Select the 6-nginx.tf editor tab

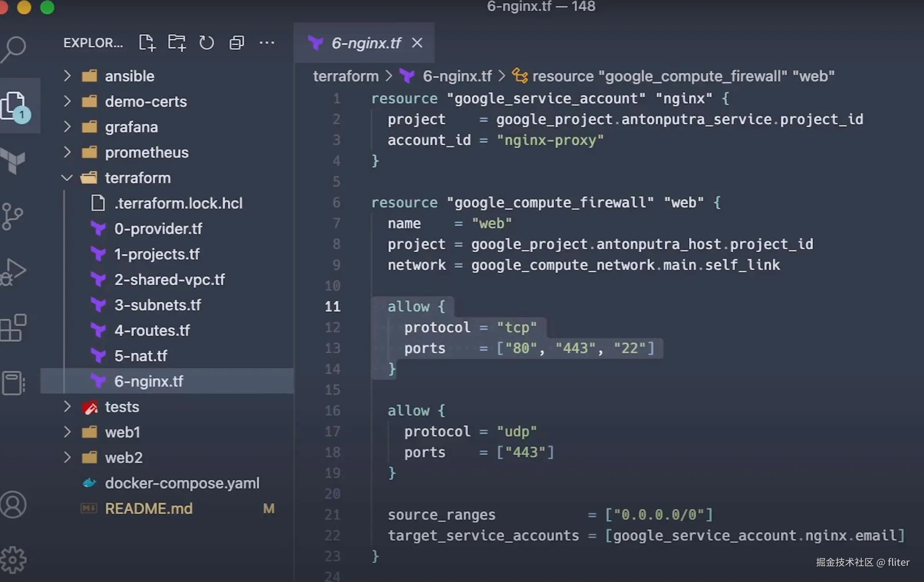(366, 43)
